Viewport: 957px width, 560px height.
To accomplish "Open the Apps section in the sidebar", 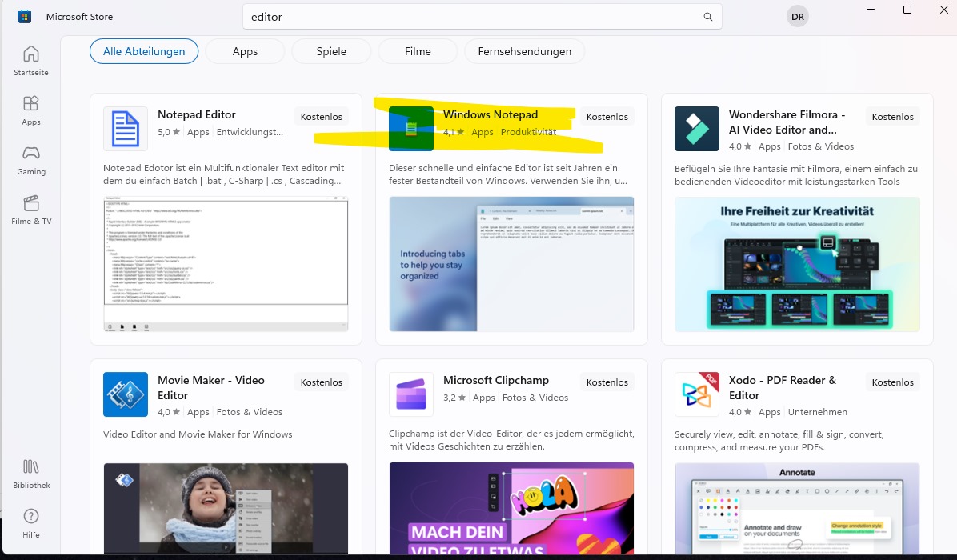I will (31, 110).
